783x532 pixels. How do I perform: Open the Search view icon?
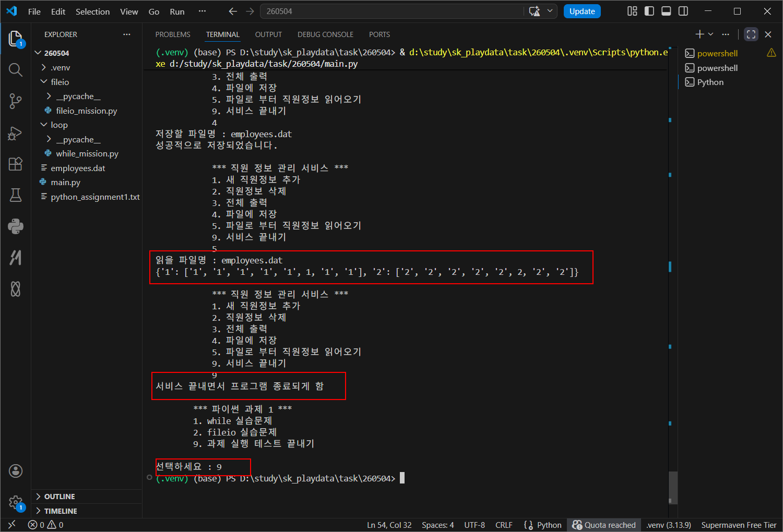16,69
